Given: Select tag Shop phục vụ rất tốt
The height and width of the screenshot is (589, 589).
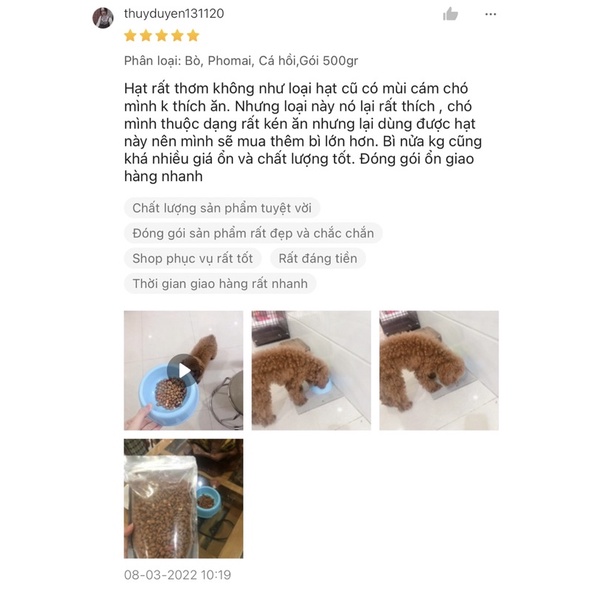Looking at the screenshot, I should tap(192, 258).
